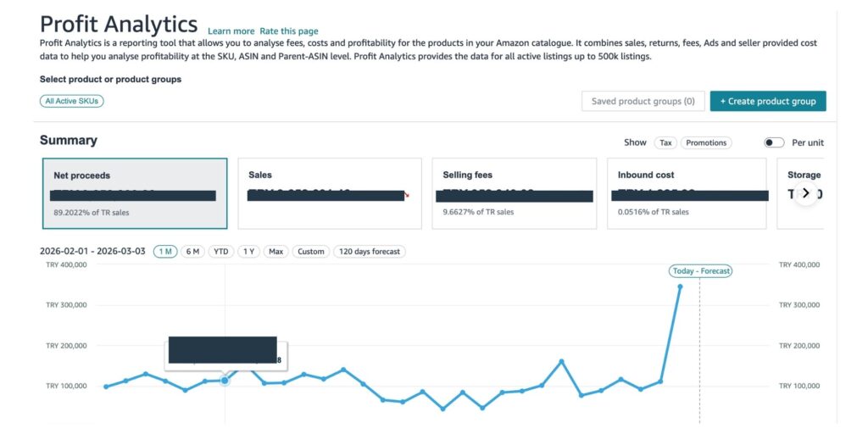Click the next arrow on summary cards
The width and height of the screenshot is (868, 434).
coord(806,192)
